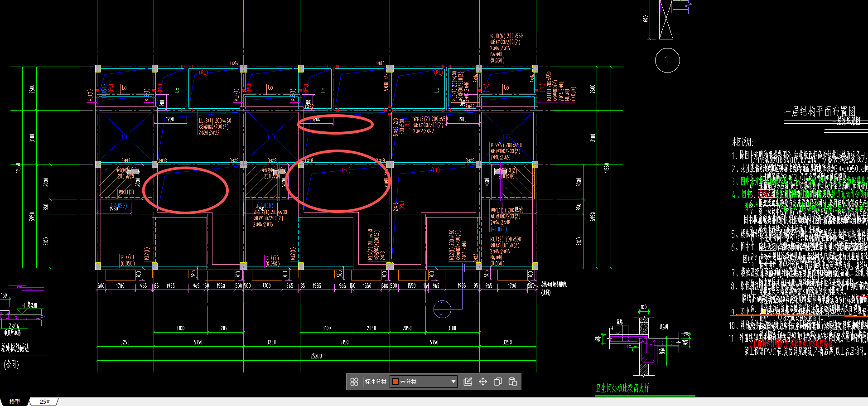Click the 一层结构平面布置图 drawing title
Screen dimensions: 868x406
click(x=820, y=111)
